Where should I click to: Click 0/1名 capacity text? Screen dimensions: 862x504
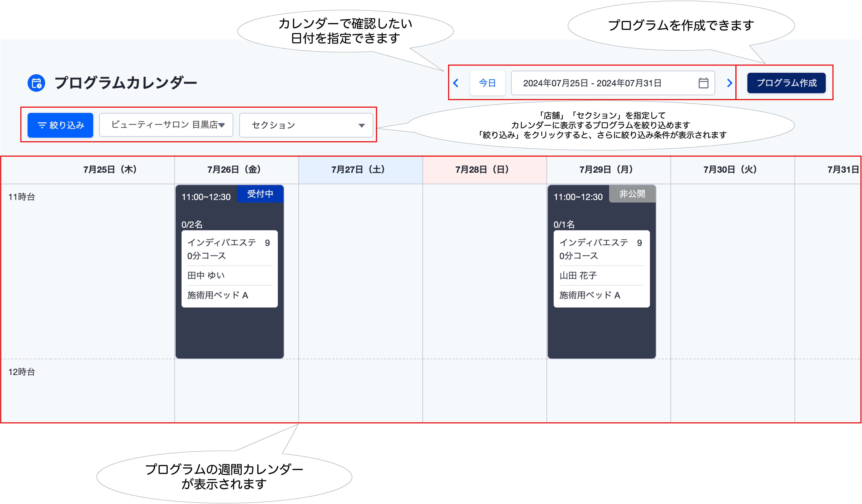[564, 225]
